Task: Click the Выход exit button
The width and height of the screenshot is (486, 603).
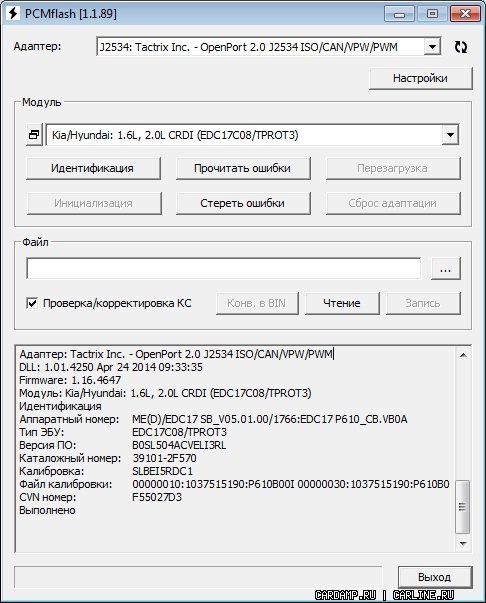Action: tap(435, 577)
